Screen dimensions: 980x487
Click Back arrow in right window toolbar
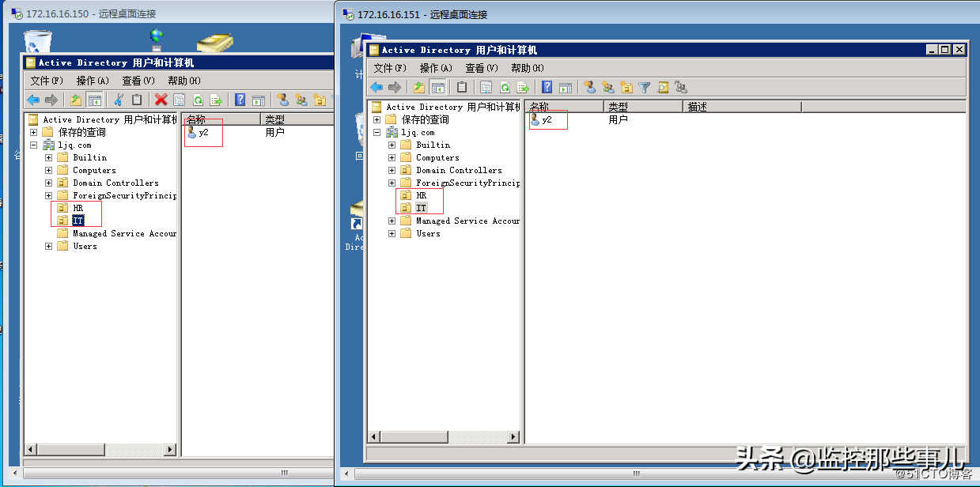[376, 87]
